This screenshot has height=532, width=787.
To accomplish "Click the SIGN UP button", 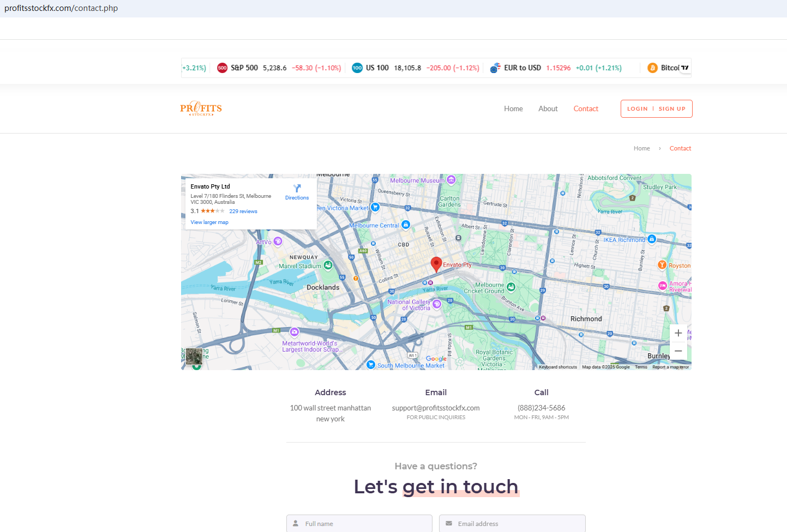I will tap(672, 109).
